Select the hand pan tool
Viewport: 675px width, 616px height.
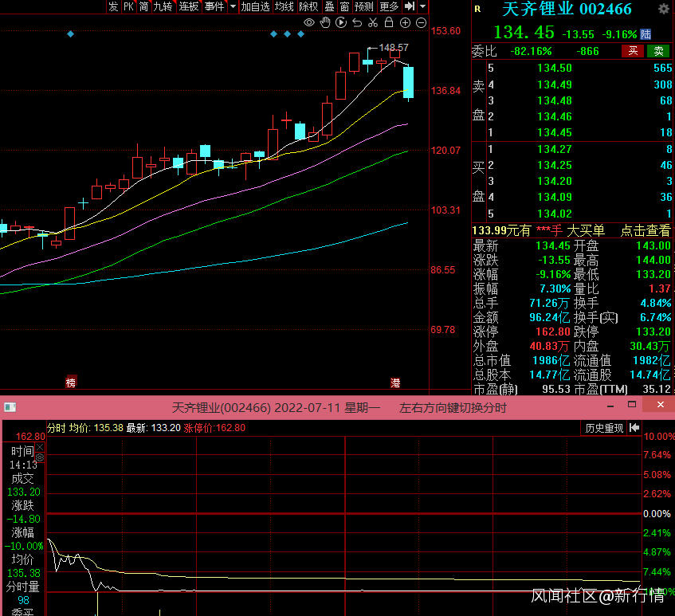[x=325, y=23]
